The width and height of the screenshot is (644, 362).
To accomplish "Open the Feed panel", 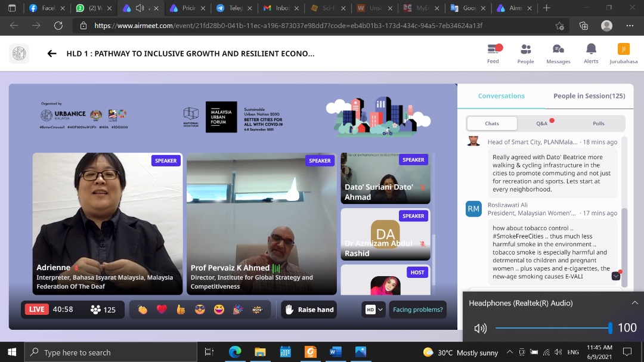I will pyautogui.click(x=493, y=54).
